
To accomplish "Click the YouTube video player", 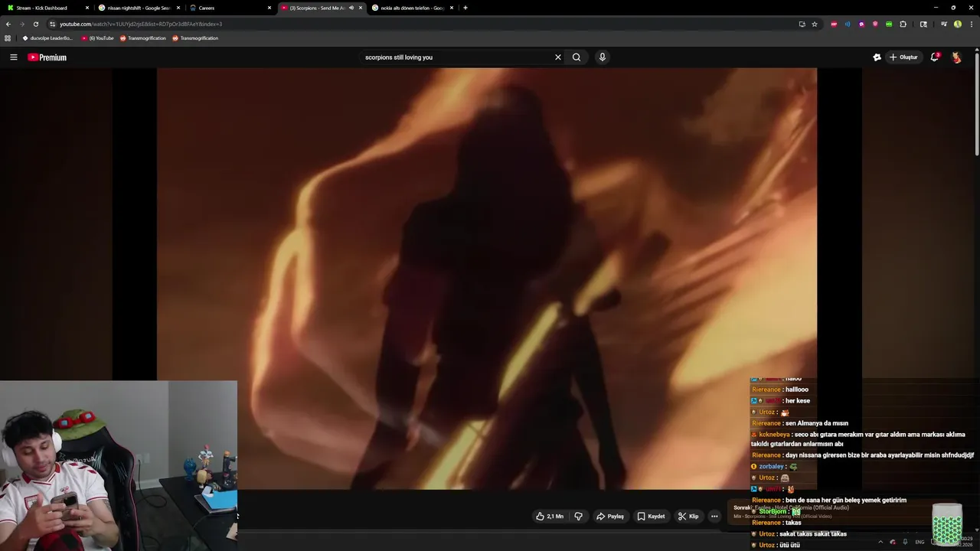I will click(x=487, y=279).
